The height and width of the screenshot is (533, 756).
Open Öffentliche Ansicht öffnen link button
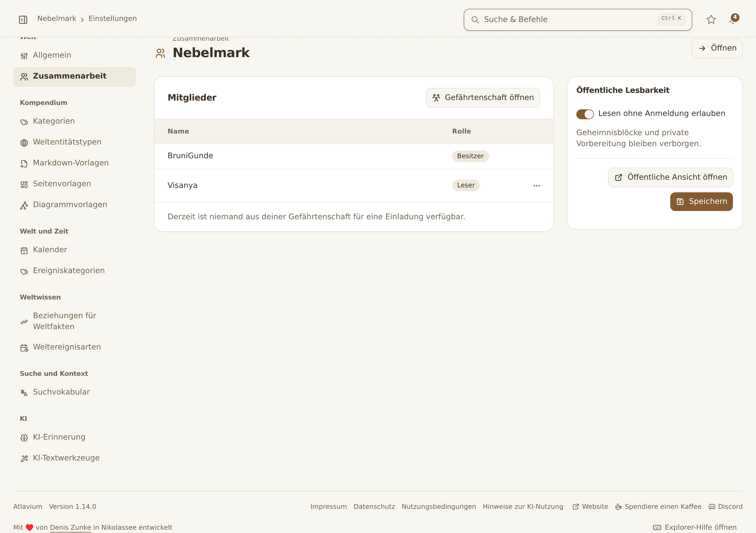coord(670,177)
